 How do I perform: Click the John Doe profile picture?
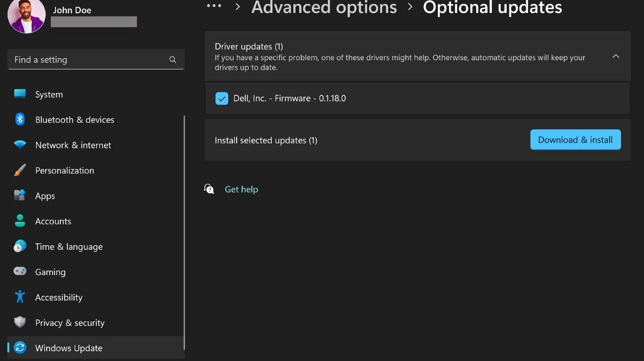point(26,15)
